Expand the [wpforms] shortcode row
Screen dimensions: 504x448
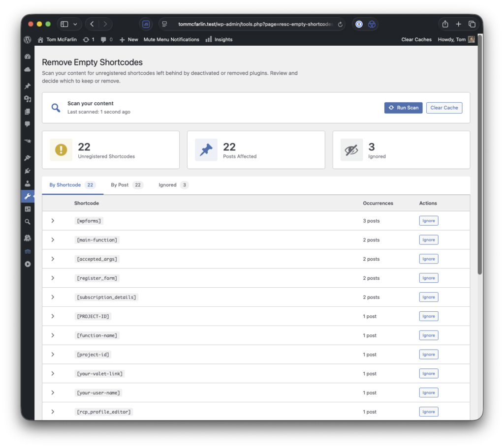(x=53, y=221)
